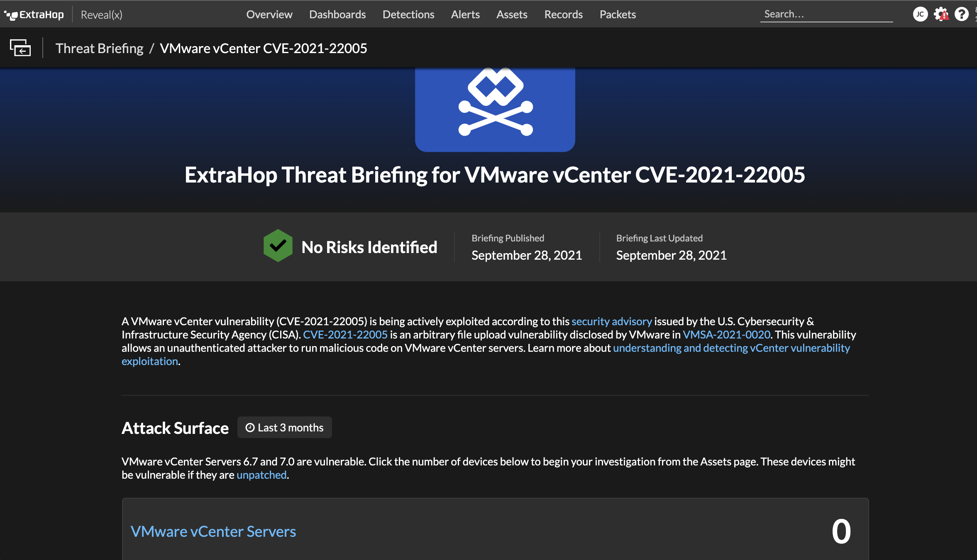Click the No Risks Identified status

coord(369,247)
